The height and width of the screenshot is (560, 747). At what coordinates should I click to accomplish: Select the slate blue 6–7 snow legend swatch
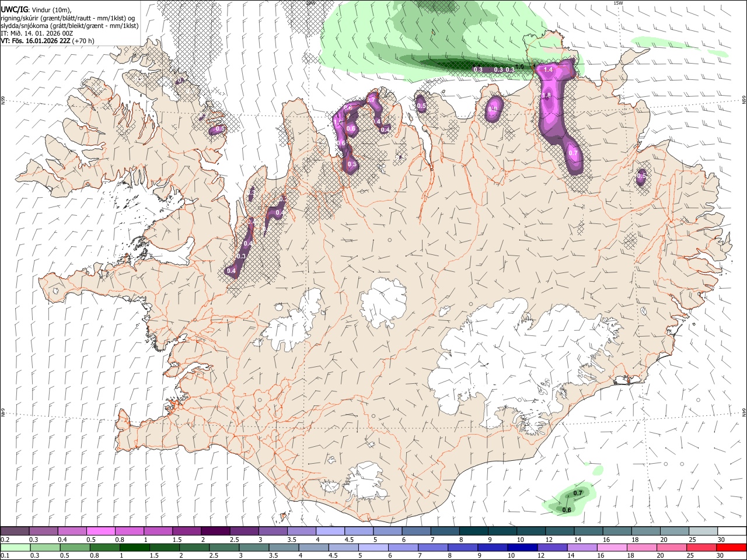pos(417,531)
